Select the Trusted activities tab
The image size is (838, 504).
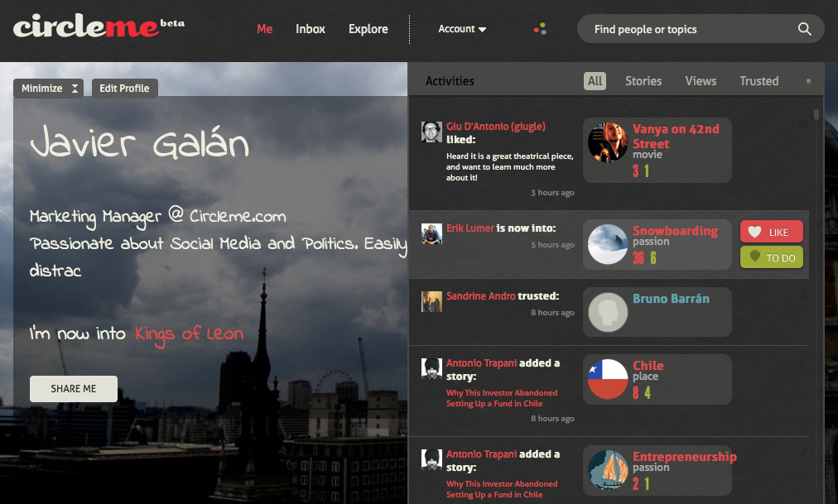pyautogui.click(x=759, y=81)
